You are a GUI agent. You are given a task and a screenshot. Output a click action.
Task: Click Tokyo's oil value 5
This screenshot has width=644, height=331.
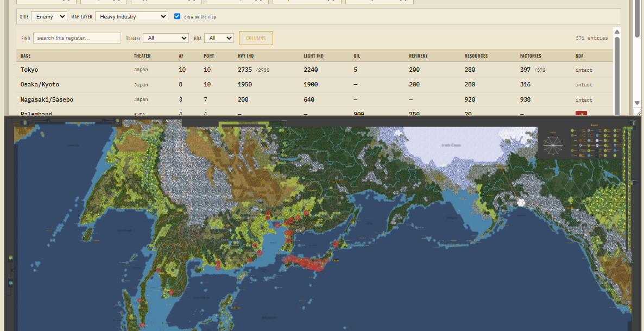pyautogui.click(x=355, y=70)
